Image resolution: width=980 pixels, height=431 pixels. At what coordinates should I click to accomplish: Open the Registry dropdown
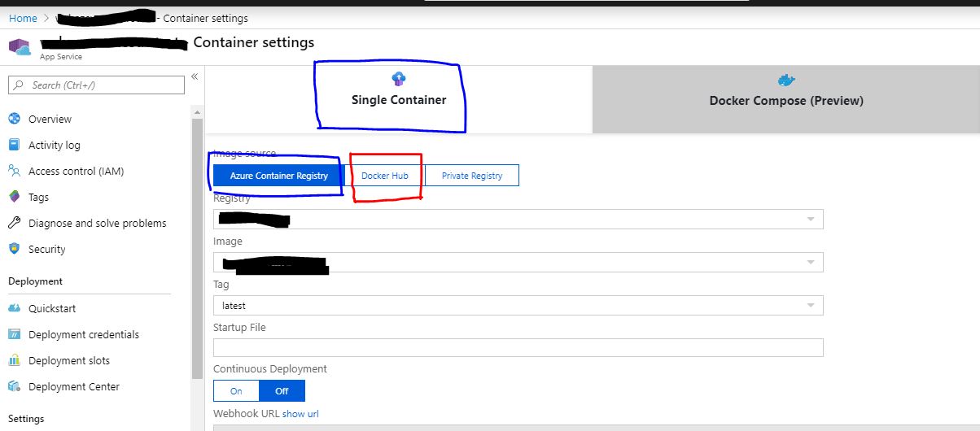518,219
